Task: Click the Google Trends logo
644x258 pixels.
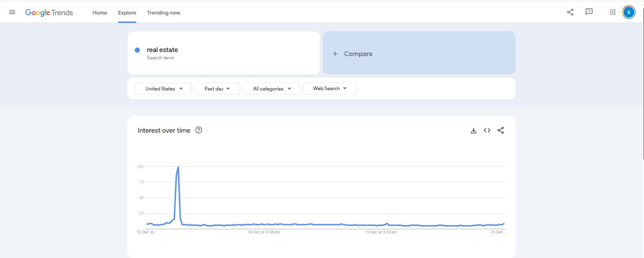Action: point(49,12)
